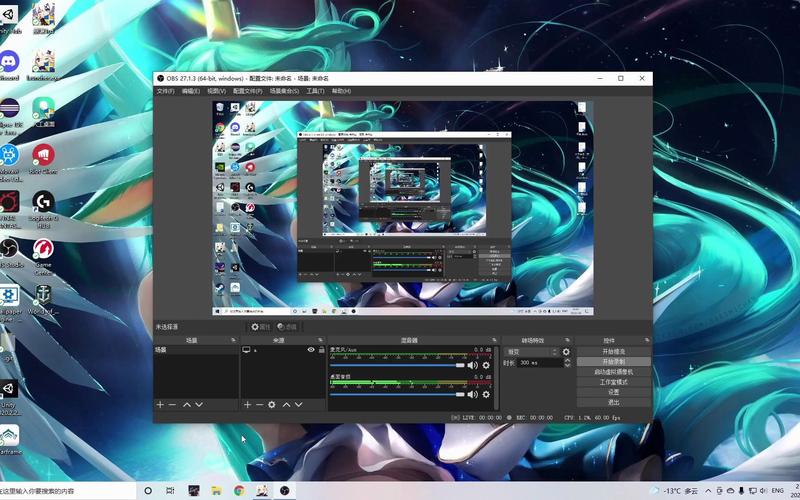
Task: Click the 麦克风/Aux volume slider handle
Action: [x=460, y=365]
